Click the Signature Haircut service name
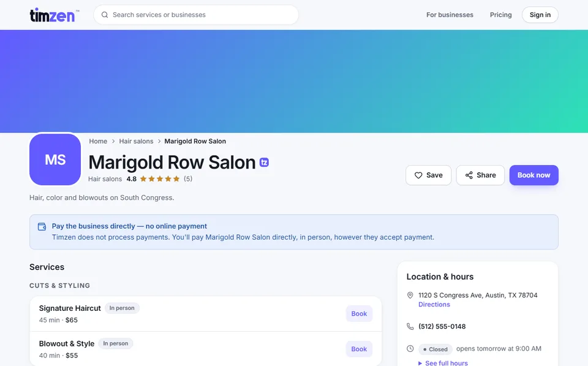 (70, 308)
